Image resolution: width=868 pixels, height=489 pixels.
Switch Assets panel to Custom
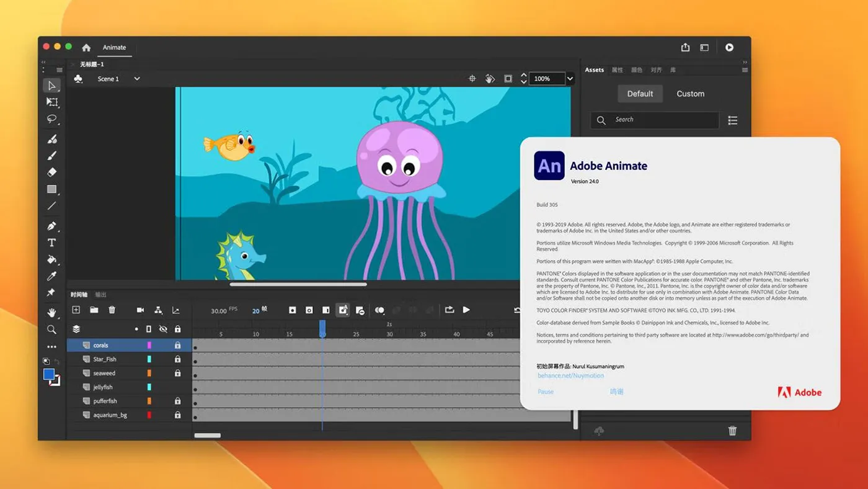[x=690, y=93]
